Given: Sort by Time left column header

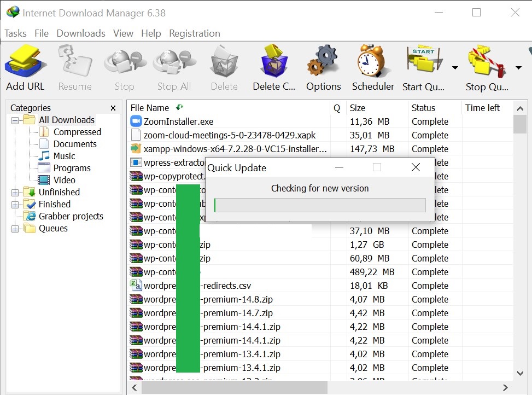Looking at the screenshot, I should coord(487,108).
